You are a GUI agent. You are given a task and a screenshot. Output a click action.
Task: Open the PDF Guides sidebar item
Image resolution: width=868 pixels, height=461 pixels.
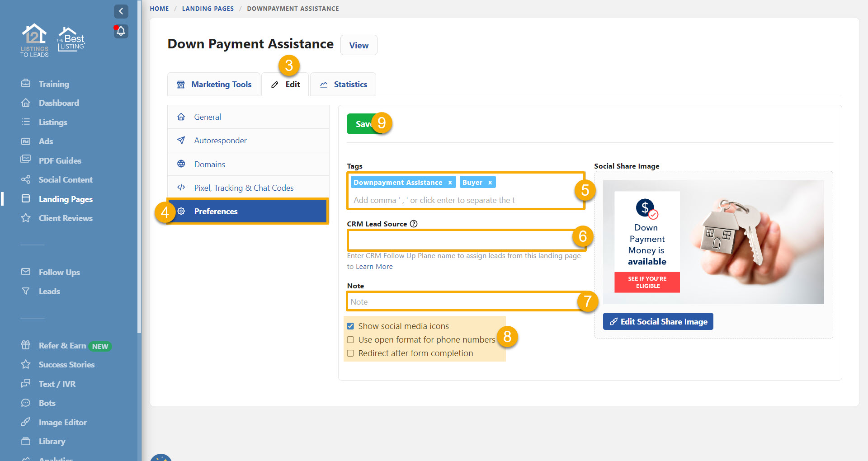(x=60, y=160)
